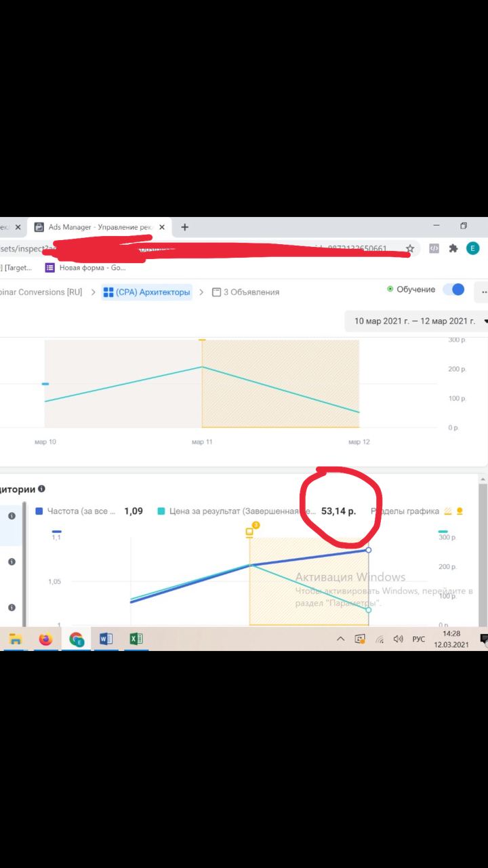Open the Chrome extensions puzzle icon
The height and width of the screenshot is (868, 488).
pyautogui.click(x=453, y=249)
